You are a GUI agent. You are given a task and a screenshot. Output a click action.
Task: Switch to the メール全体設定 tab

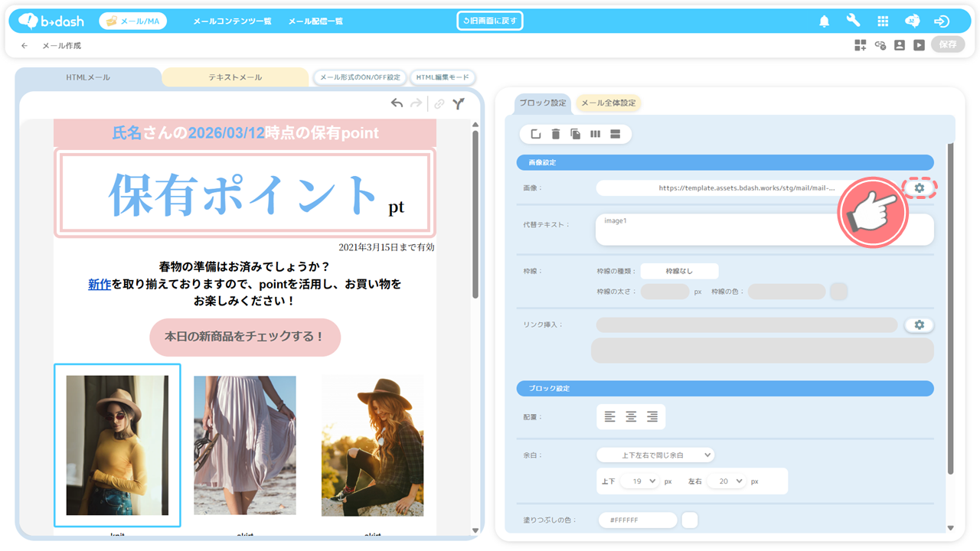[x=608, y=103]
